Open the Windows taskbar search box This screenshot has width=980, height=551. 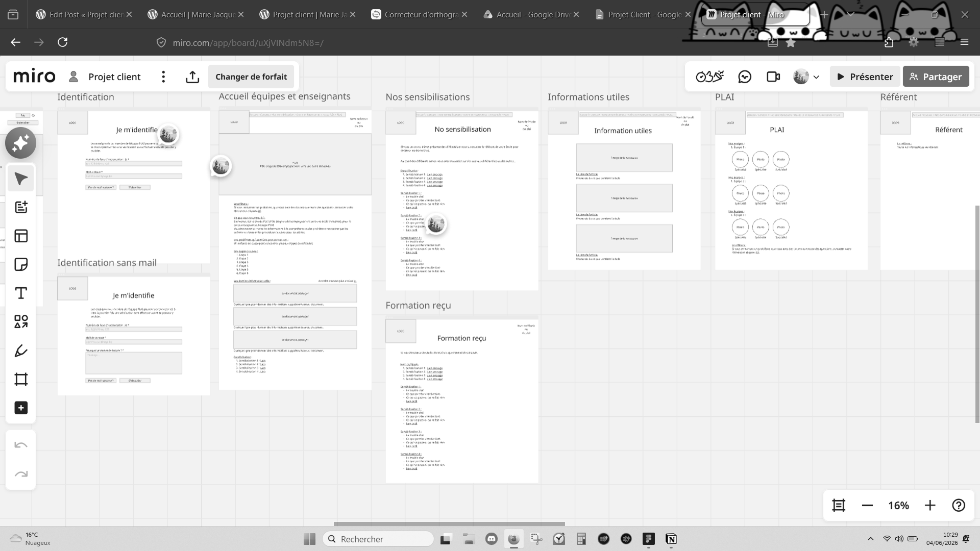coord(378,539)
